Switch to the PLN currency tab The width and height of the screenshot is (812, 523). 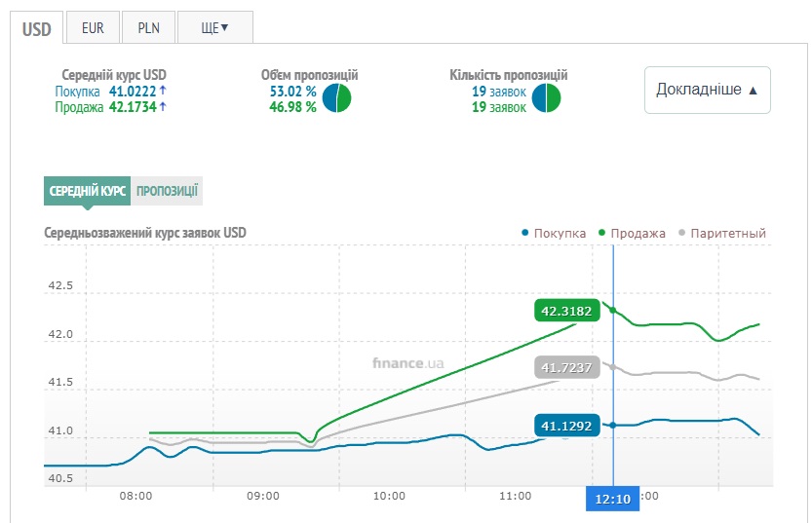coord(148,27)
